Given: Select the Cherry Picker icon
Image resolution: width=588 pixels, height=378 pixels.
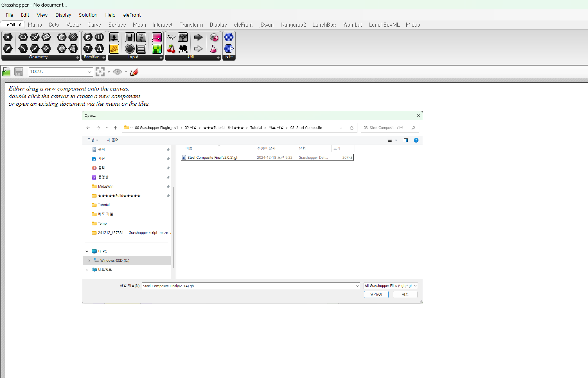Looking at the screenshot, I should (x=171, y=49).
